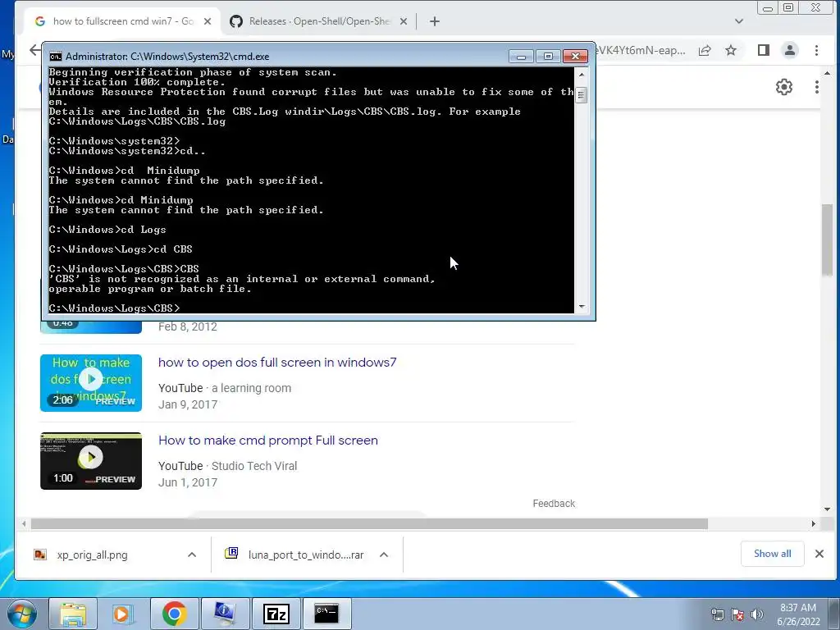Click the network status tray icon
Screen dimensions: 840x630
coord(717,614)
